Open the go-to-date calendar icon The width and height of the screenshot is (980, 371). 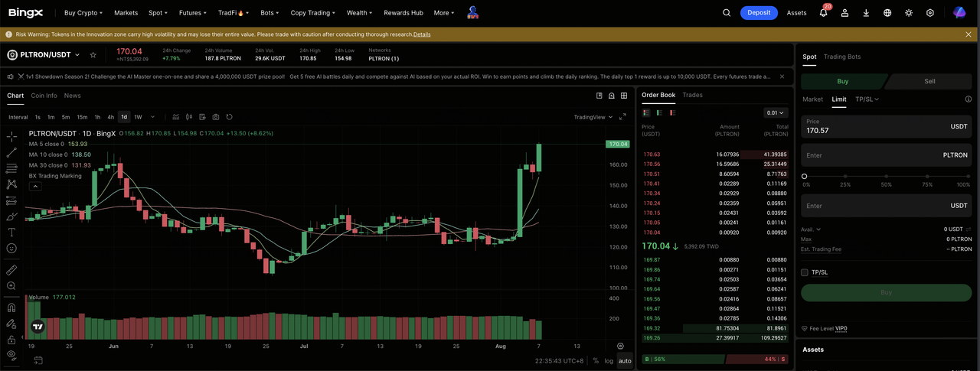38,360
